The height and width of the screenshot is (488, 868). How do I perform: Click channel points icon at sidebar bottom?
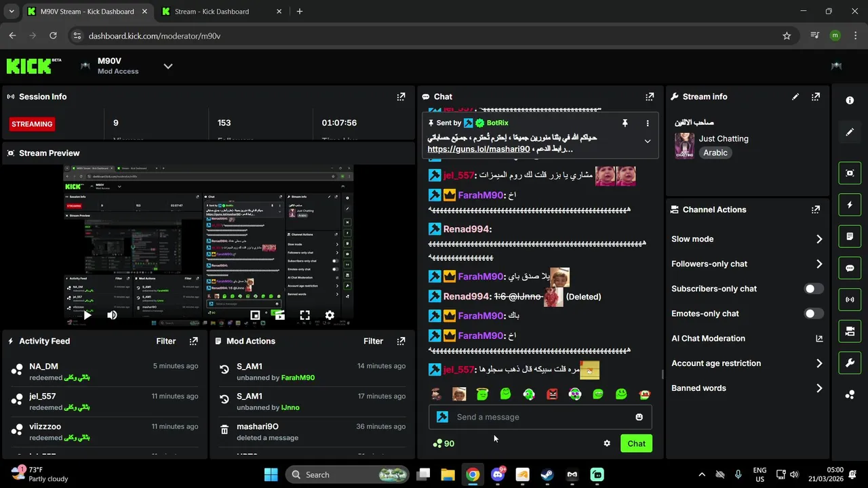click(850, 394)
